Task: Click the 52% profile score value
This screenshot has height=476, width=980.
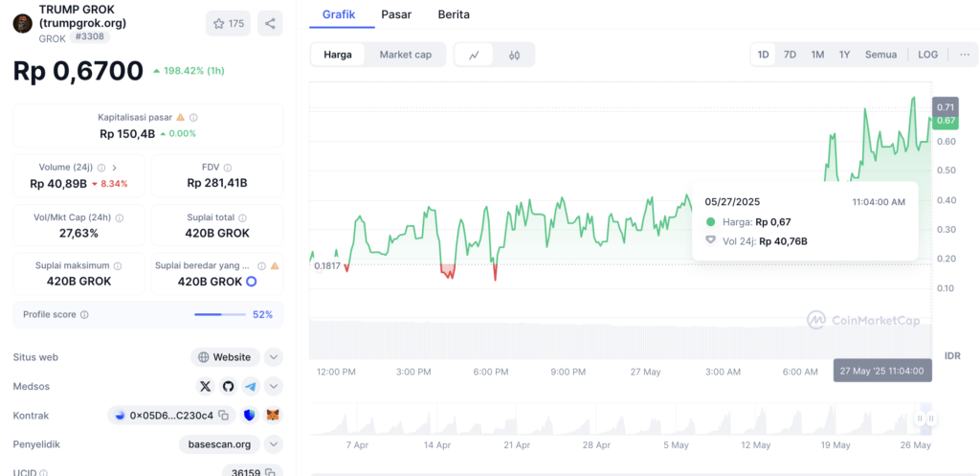Action: coord(262,315)
